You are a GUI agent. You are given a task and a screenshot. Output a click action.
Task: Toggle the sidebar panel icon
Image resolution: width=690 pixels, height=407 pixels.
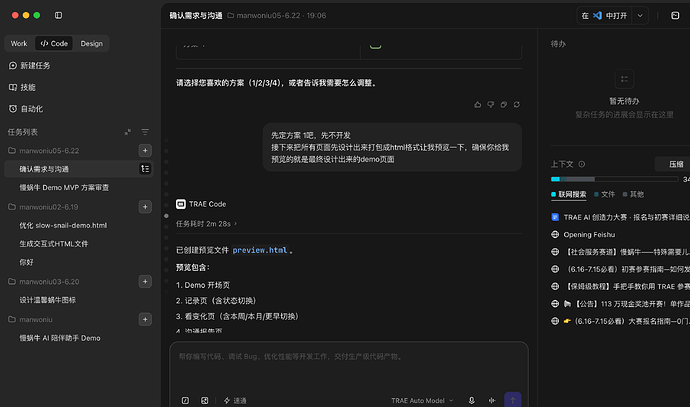point(58,15)
